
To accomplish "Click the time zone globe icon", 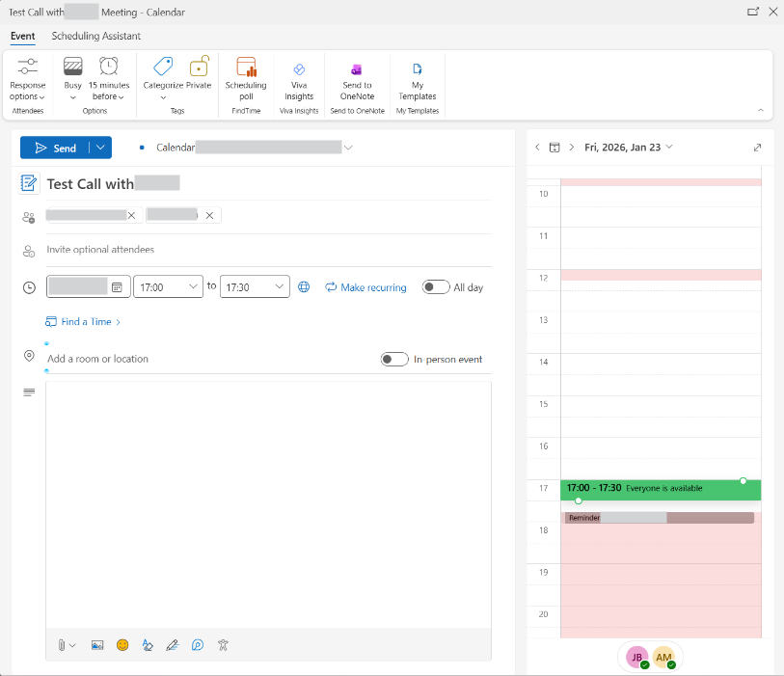I will pos(304,287).
